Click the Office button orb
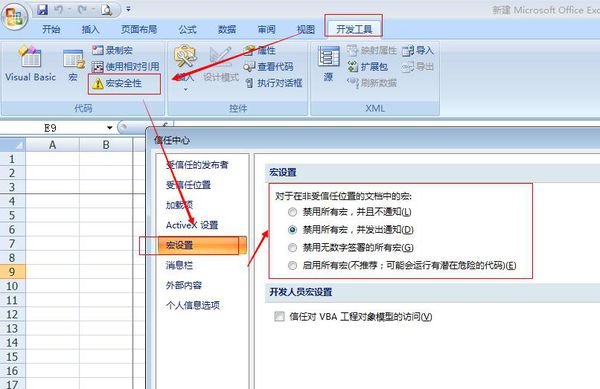Image resolution: width=600 pixels, height=389 pixels. pos(15,17)
